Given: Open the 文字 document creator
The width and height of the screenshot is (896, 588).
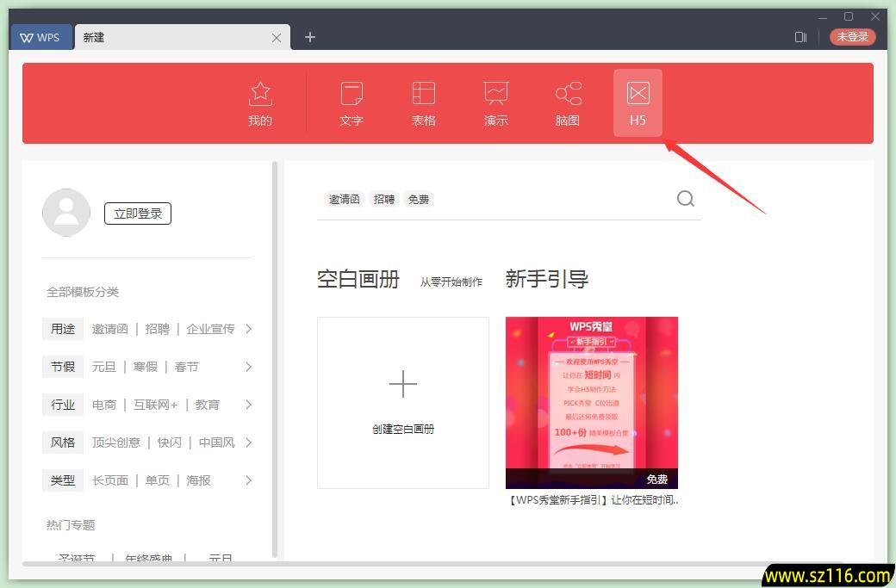Looking at the screenshot, I should [351, 102].
